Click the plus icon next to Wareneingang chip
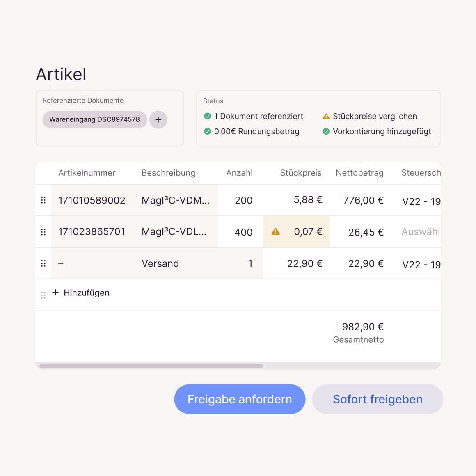 coord(158,120)
